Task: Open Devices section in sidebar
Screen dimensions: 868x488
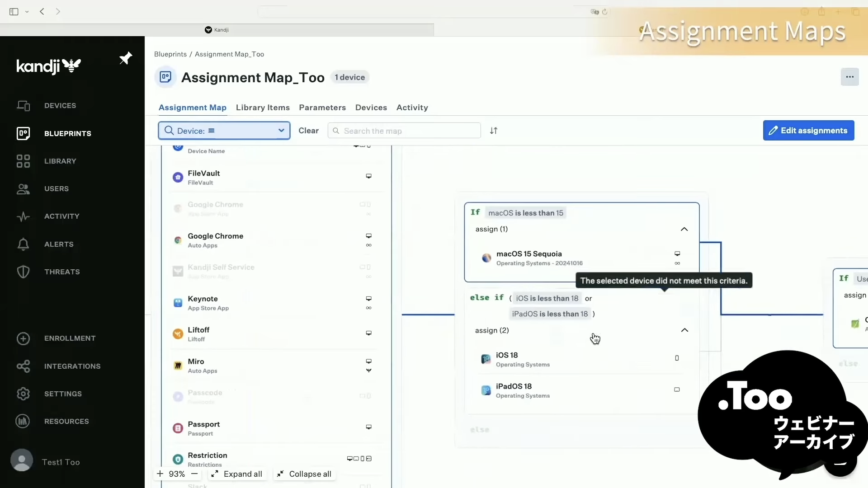Action: click(x=60, y=106)
